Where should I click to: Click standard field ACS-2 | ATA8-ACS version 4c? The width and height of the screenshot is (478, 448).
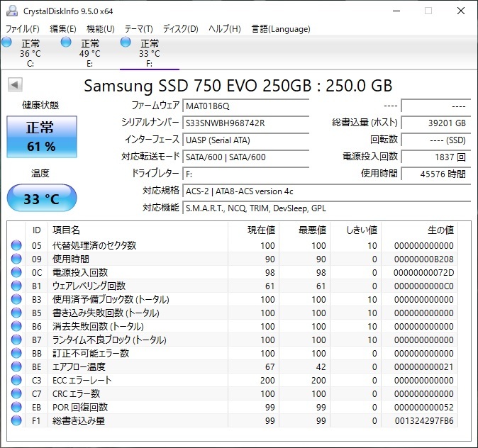tap(326, 191)
